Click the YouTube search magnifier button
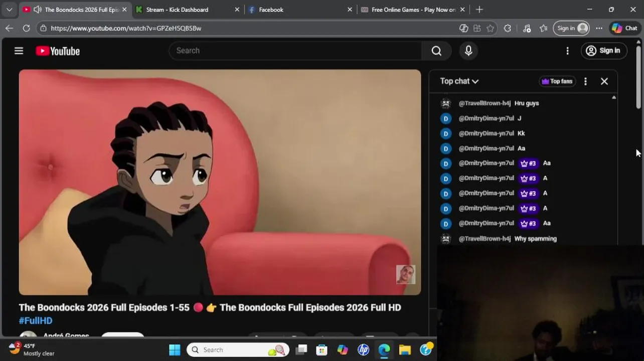 coord(436,51)
